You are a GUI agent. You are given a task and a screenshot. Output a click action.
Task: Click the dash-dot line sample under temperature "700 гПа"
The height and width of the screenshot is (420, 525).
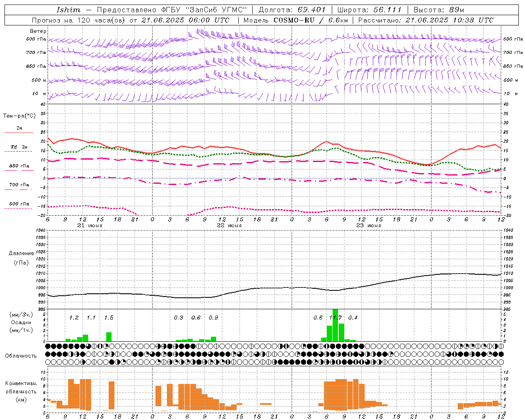tap(18, 189)
